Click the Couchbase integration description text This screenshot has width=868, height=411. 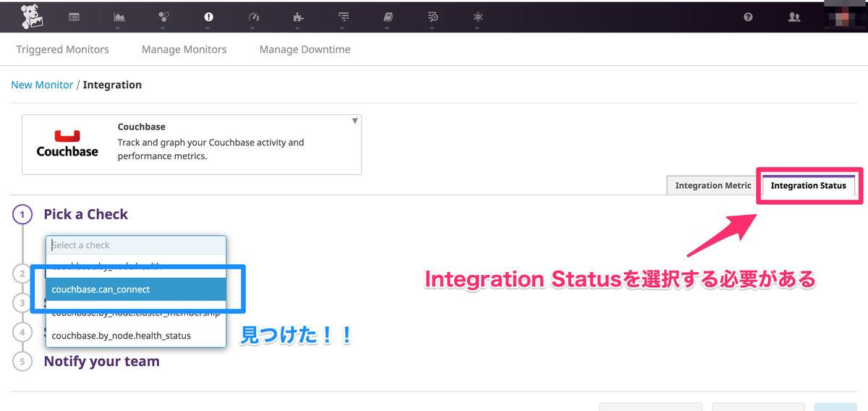pyautogui.click(x=210, y=149)
